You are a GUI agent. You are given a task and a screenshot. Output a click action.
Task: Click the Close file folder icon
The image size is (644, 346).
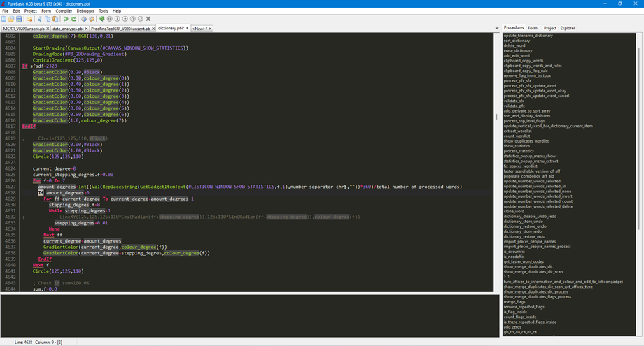point(29,19)
